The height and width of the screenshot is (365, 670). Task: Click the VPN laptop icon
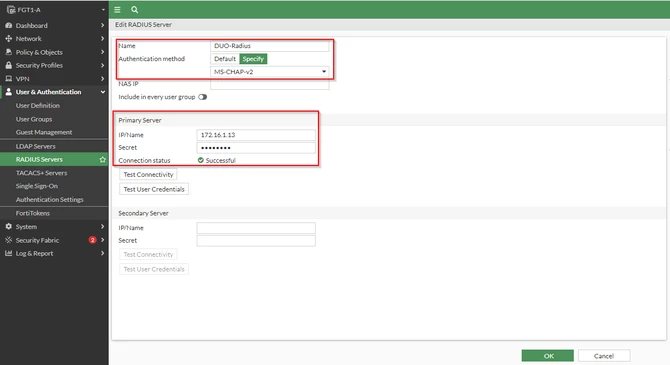pos(9,79)
